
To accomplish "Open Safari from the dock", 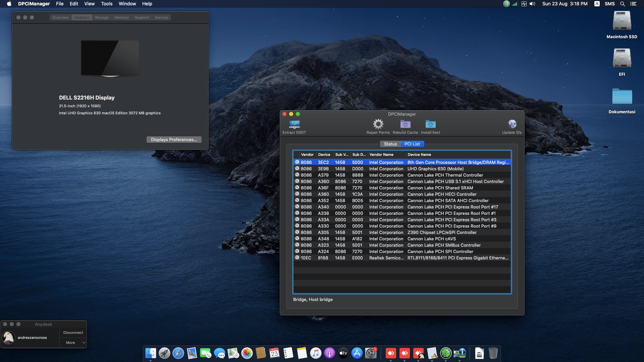I will pyautogui.click(x=178, y=353).
